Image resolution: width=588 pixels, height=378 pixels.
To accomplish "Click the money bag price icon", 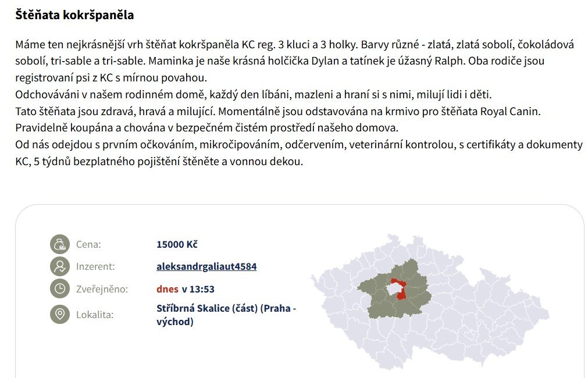I will [x=59, y=244].
